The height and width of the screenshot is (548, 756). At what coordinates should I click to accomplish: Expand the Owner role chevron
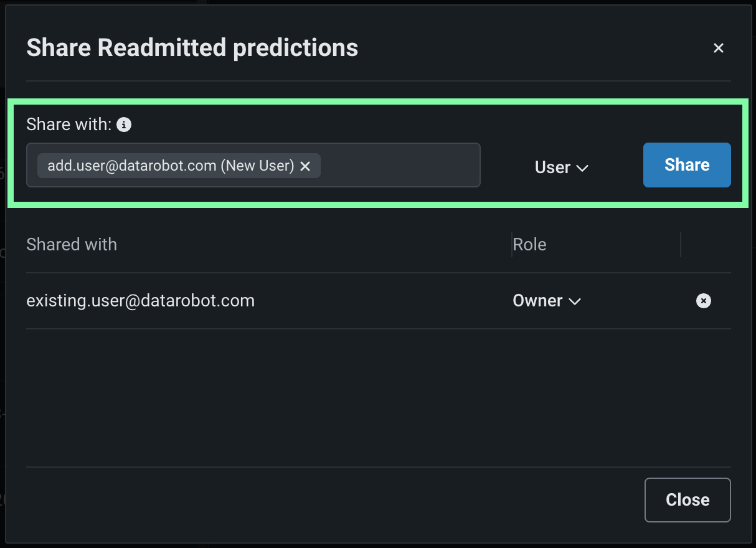coord(575,301)
